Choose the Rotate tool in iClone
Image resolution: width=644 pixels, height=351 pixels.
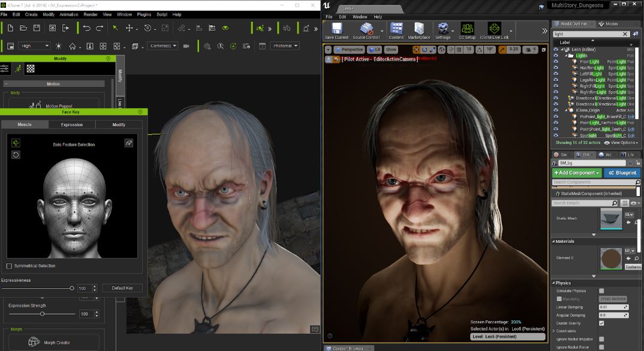[x=148, y=28]
